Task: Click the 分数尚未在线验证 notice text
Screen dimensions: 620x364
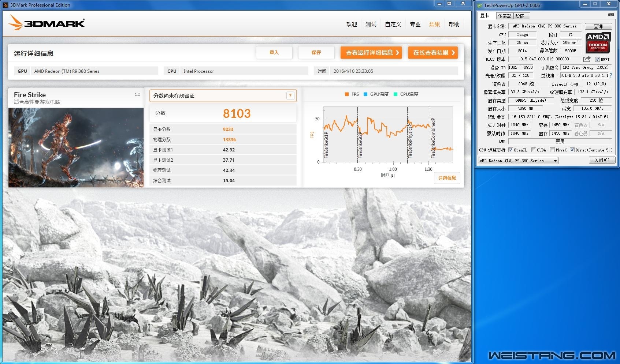Action: 174,96
